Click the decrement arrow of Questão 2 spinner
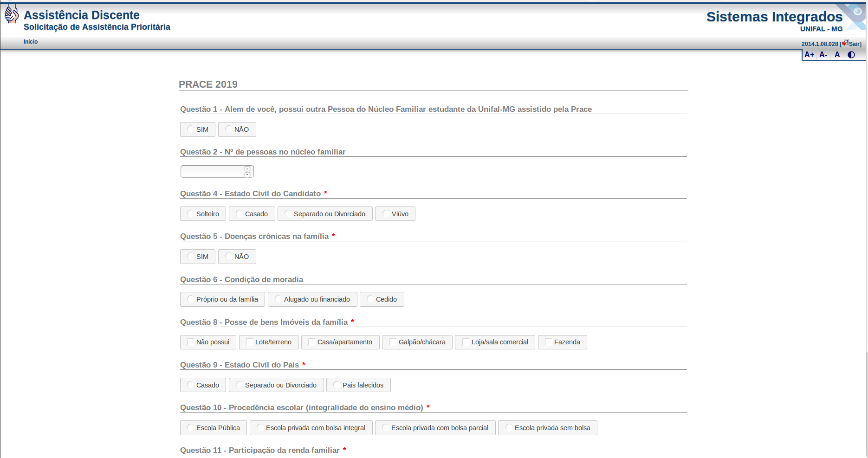This screenshot has height=458, width=868. [247, 174]
